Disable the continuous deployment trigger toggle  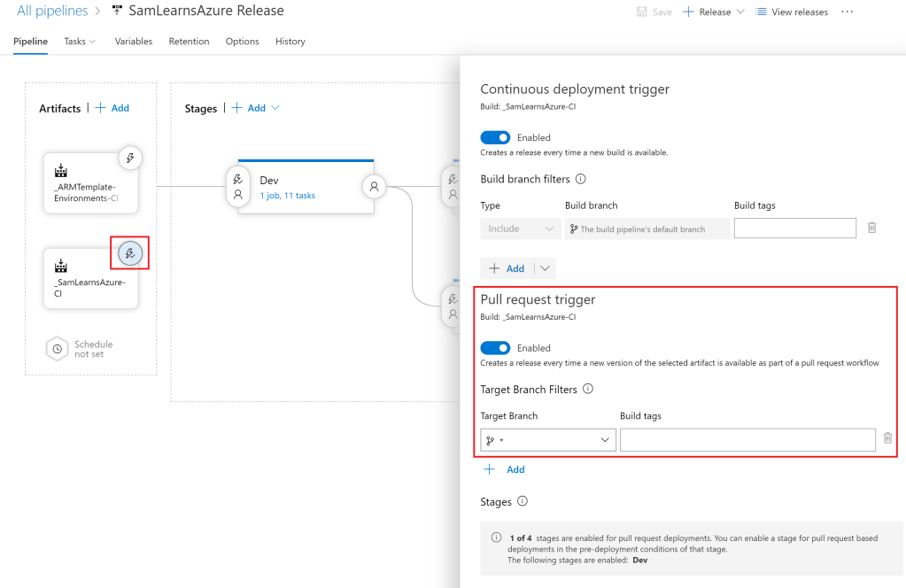[x=495, y=137]
